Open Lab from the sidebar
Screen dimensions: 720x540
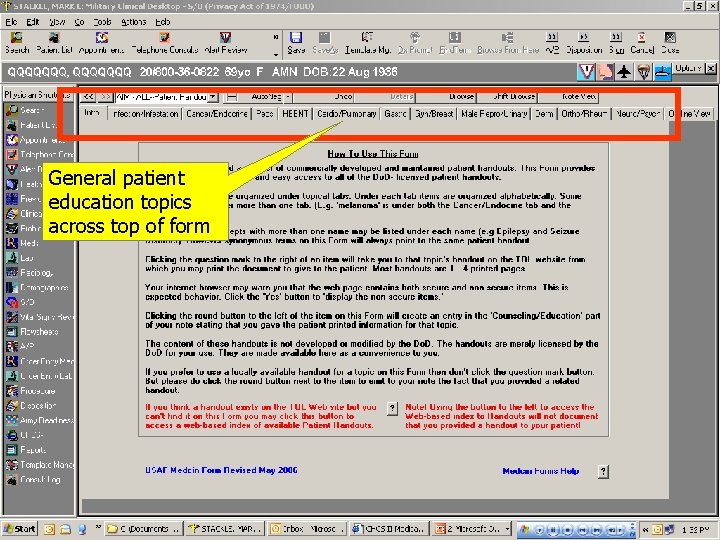coord(20,258)
